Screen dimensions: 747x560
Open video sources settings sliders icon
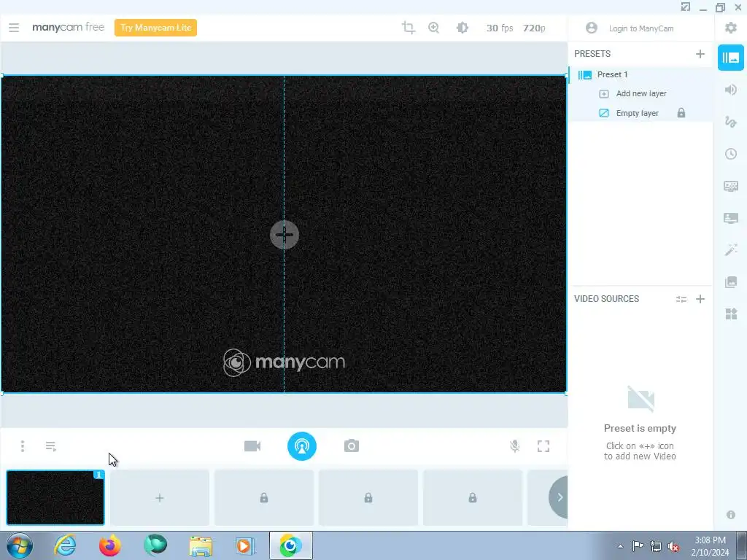(x=681, y=299)
